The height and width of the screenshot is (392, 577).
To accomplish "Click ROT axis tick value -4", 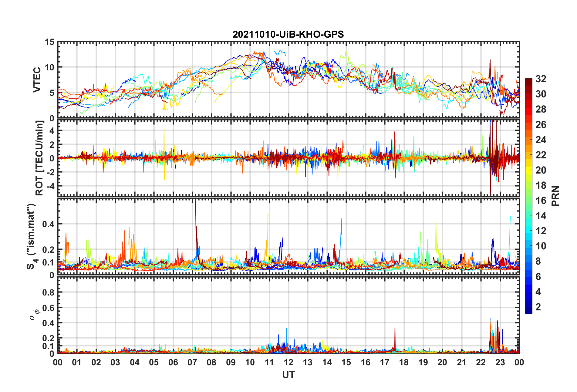I will click(50, 186).
